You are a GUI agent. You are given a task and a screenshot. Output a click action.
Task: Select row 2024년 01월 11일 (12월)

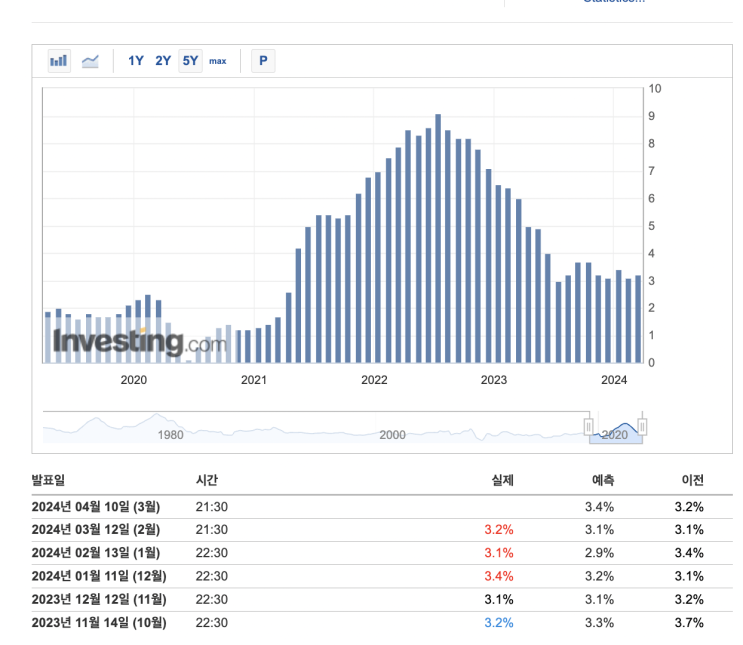(x=382, y=576)
